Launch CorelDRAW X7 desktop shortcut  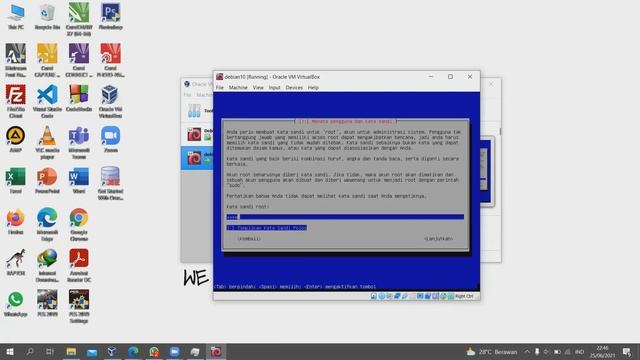point(79,19)
